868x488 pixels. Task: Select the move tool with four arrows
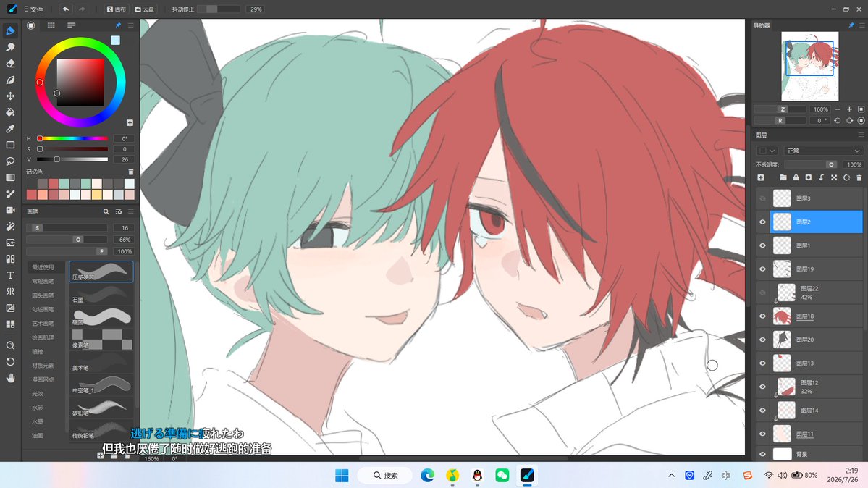click(10, 96)
